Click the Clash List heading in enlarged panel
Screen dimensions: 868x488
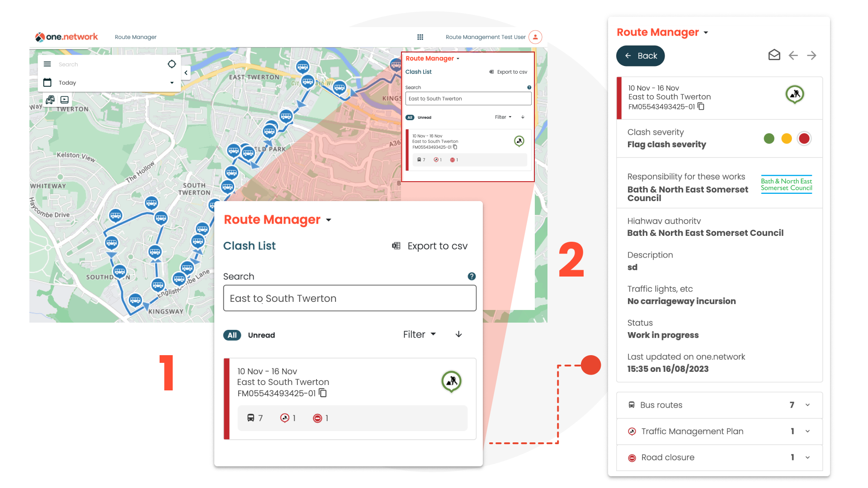click(250, 246)
